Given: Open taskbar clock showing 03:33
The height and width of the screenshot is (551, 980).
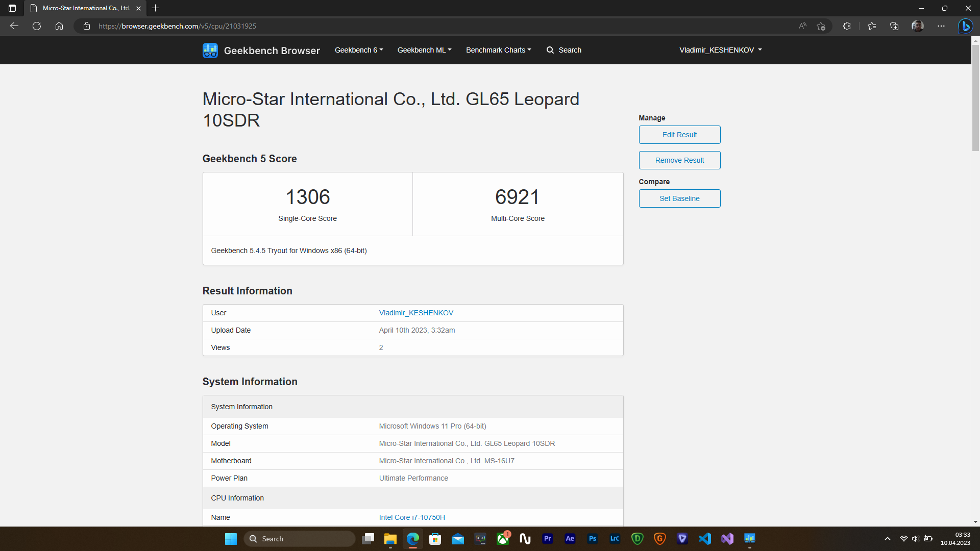Looking at the screenshot, I should [955, 539].
